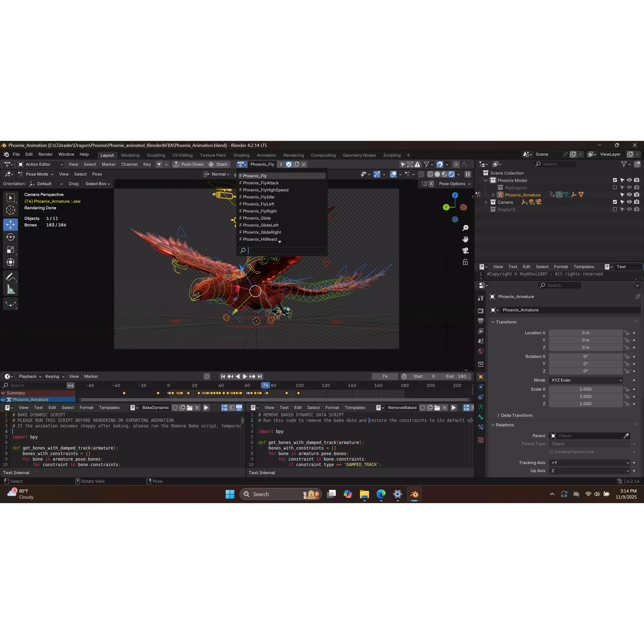Adjust the Scale X value slider
Screen dimensions: 644x644
(585, 389)
